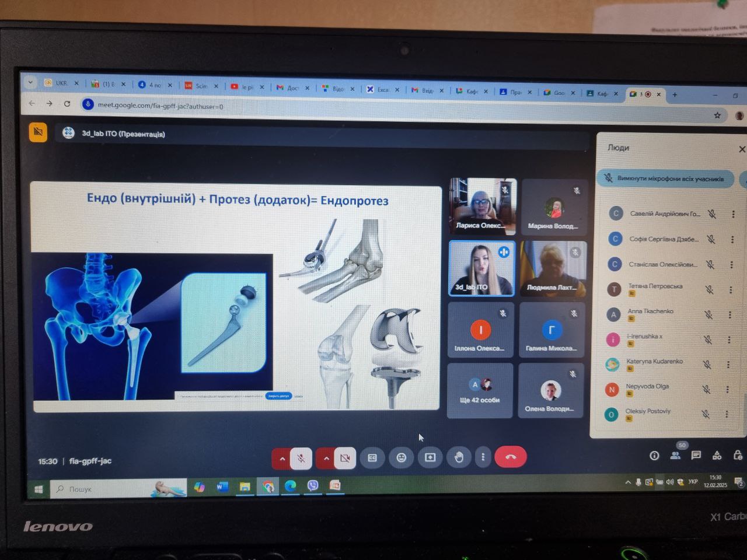
Task: Click the orange presentation-off icon at top left
Action: (x=38, y=132)
